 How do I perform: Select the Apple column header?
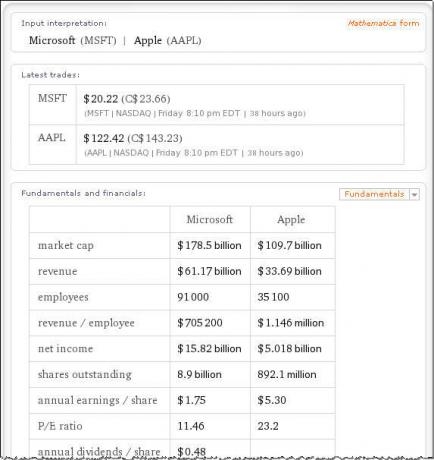click(x=291, y=220)
